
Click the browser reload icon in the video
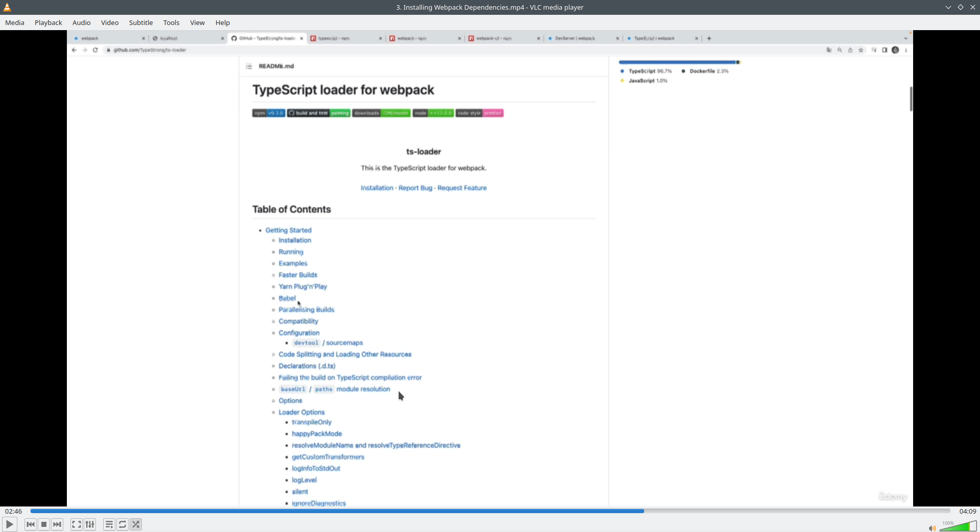(95, 50)
